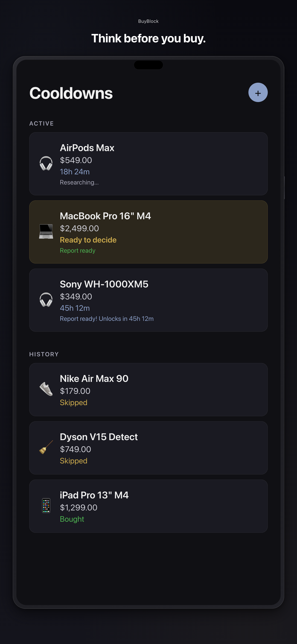Tap the plus button to add an item
297x644 pixels.
258,93
